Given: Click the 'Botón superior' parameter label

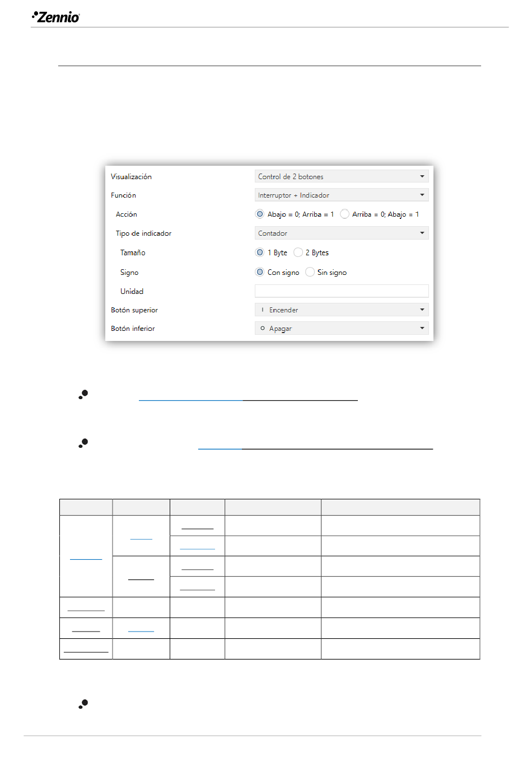Looking at the screenshot, I should 134,310.
